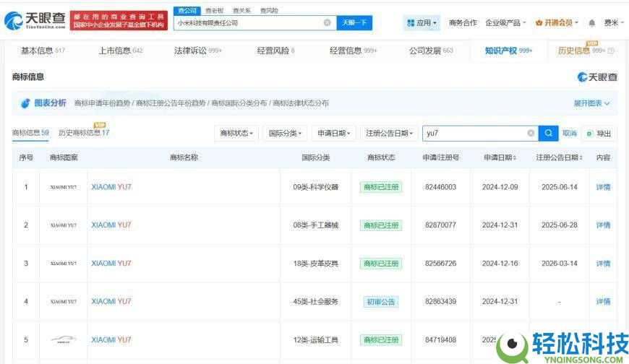Screen dimensions: 629x364
Task: Click the 18类-皮革皮具 classification cell
Action: pos(316,264)
